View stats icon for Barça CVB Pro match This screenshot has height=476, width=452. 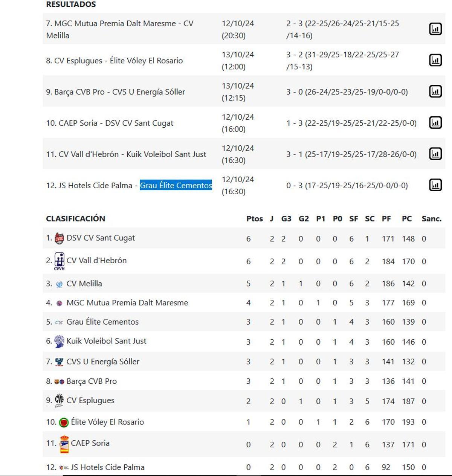coord(435,91)
